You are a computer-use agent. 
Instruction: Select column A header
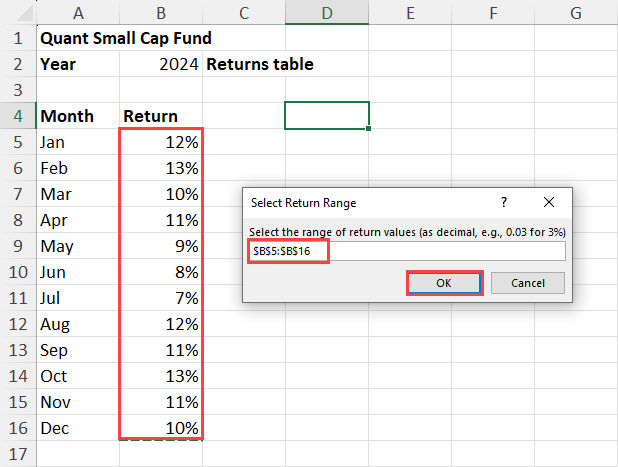[x=78, y=13]
